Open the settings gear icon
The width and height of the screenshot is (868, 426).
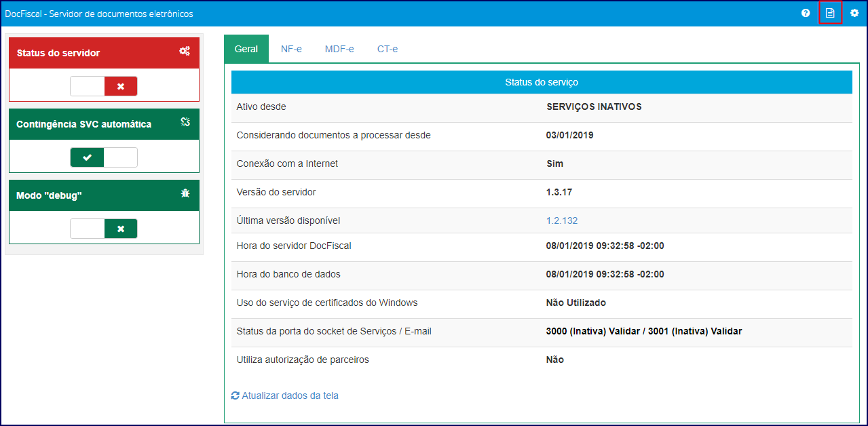pyautogui.click(x=854, y=13)
